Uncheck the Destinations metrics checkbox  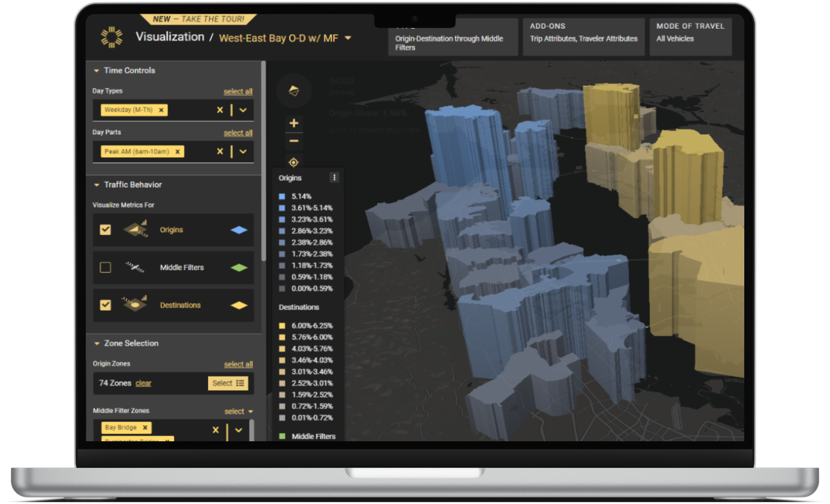coord(105,305)
